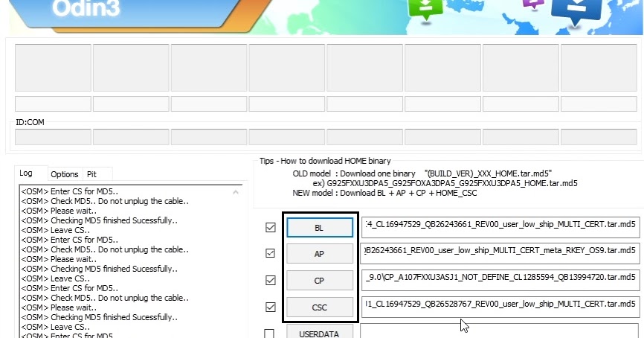Click the AP file path field
Screen dimensions: 644x338
pyautogui.click(x=500, y=253)
